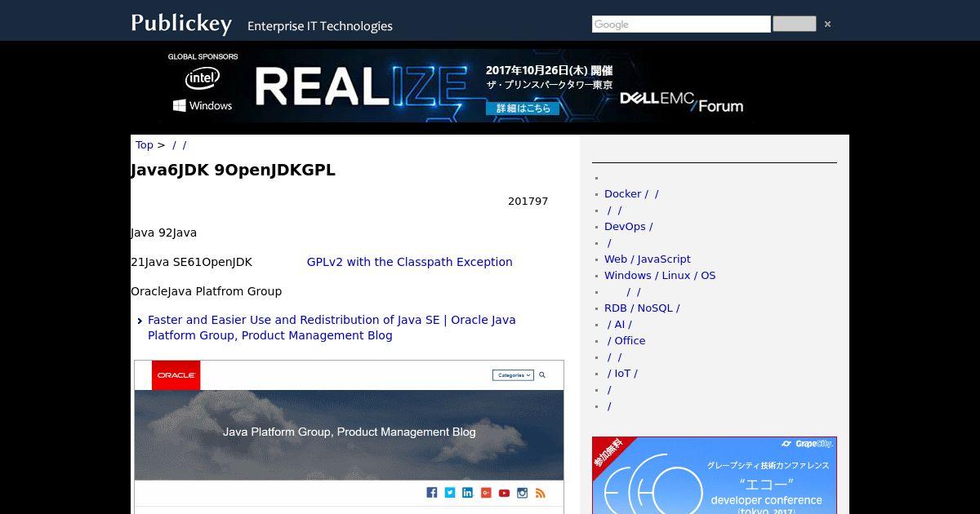Viewport: 980px width, 514px height.
Task: Open the GrapeCity ECHO developer conference ad
Action: pyautogui.click(x=715, y=476)
